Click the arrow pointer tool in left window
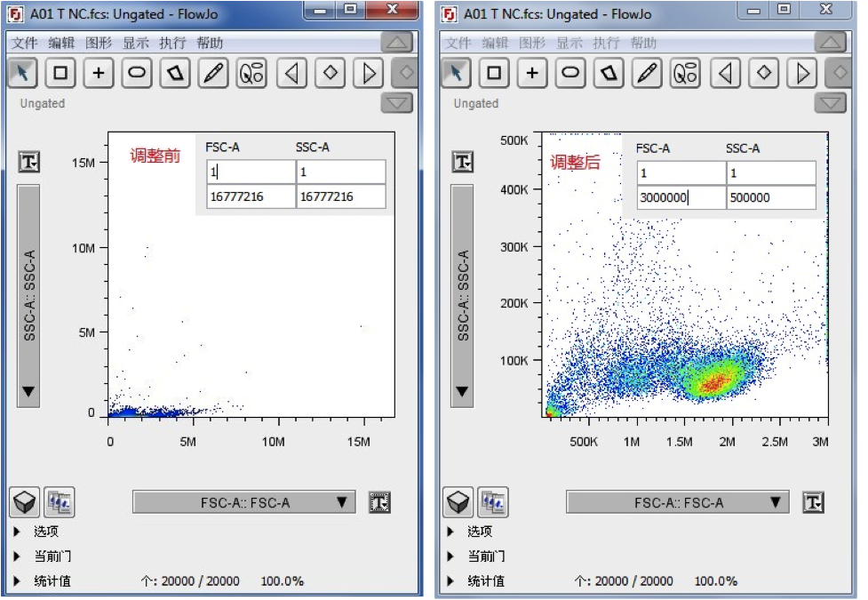Viewport: 868px width, 600px height. (22, 73)
